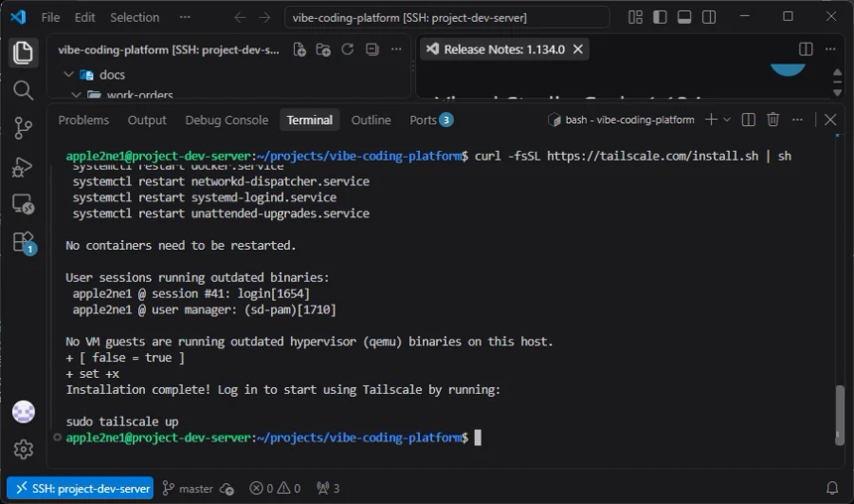The height and width of the screenshot is (504, 854).
Task: Close the bottom panel
Action: 830,120
